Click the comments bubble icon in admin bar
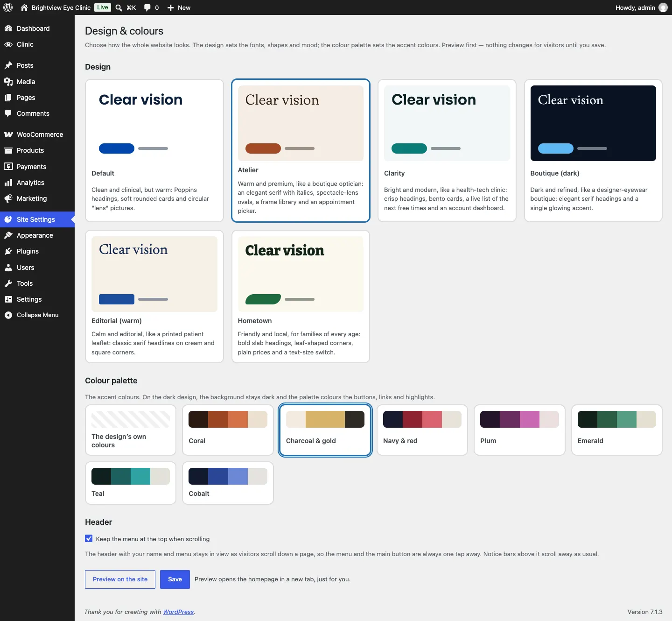This screenshot has width=672, height=621. click(147, 7)
